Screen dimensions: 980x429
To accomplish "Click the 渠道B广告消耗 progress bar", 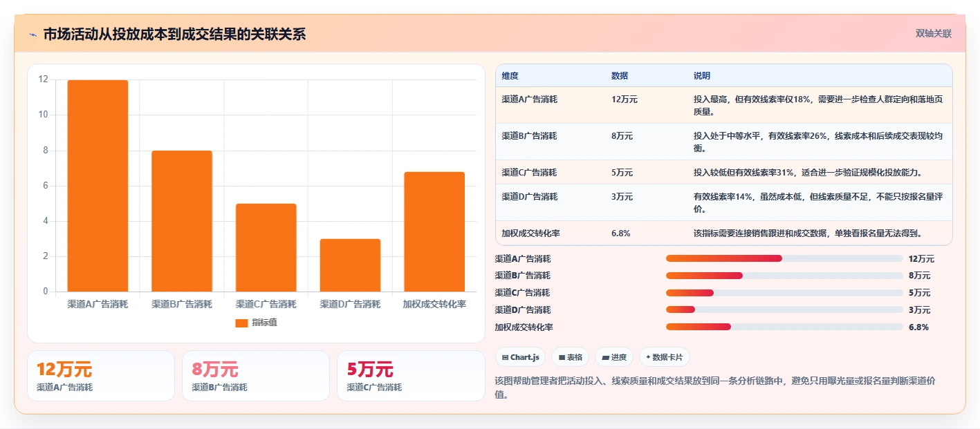I will (784, 276).
